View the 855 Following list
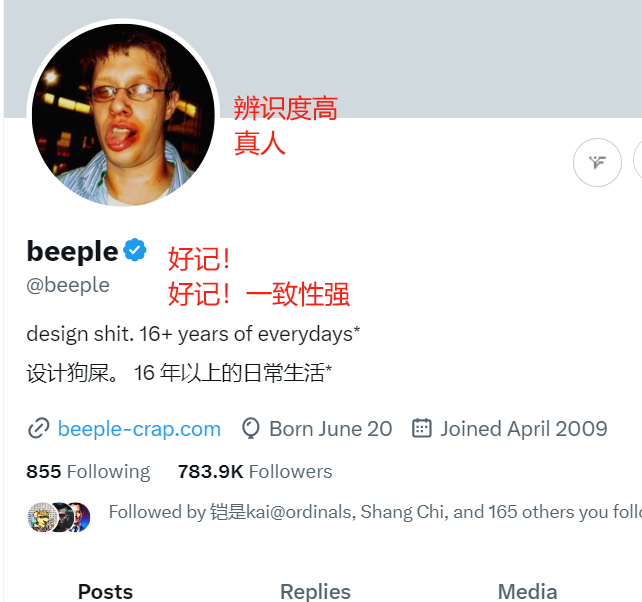 (x=88, y=471)
